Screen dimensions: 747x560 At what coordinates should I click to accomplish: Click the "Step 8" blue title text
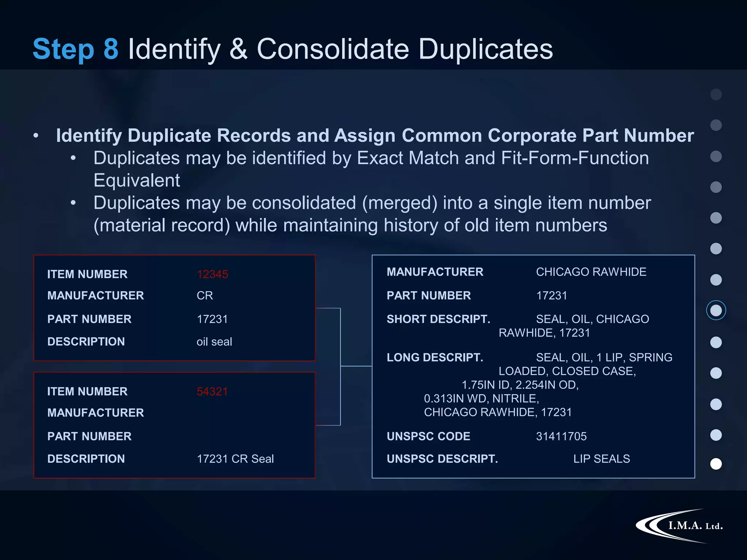point(76,49)
